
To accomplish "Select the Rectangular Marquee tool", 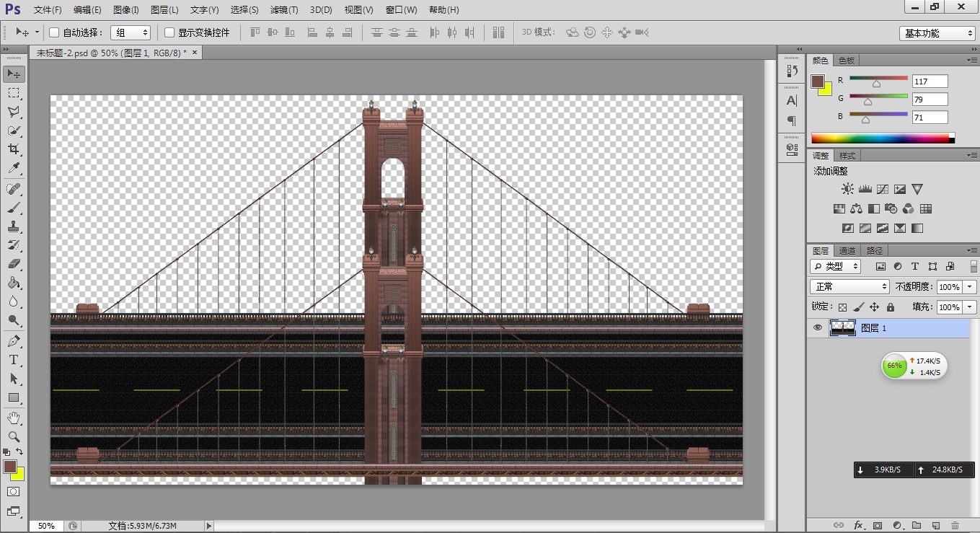I will 14,93.
